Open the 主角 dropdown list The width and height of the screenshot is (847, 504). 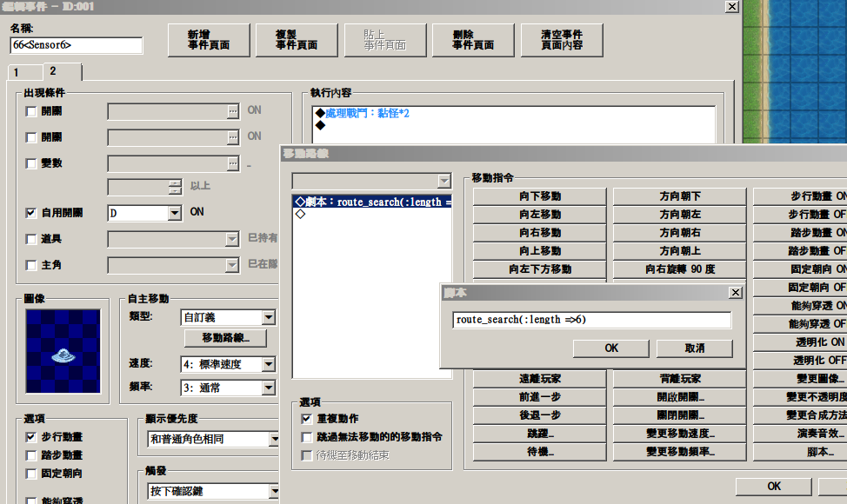231,265
